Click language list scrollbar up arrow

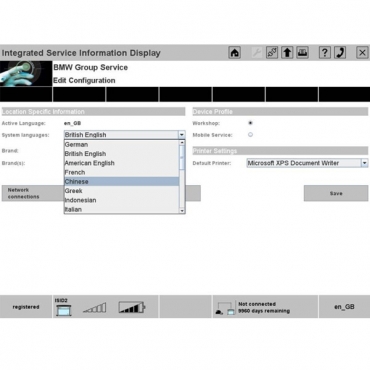[182, 143]
